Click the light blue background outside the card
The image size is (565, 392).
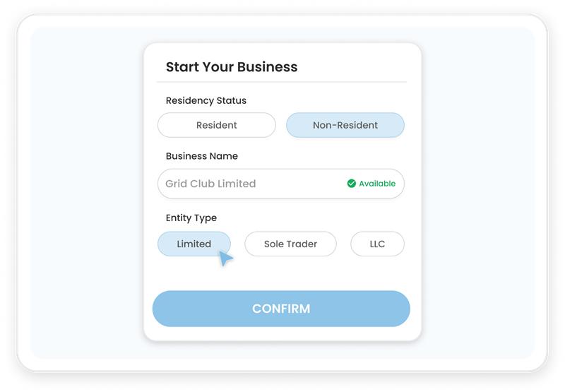tap(86, 194)
